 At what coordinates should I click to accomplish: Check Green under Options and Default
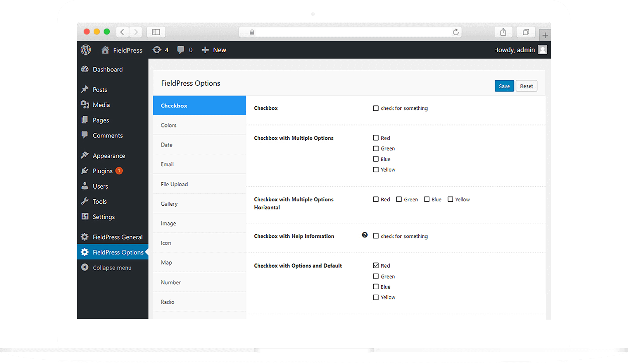coord(376,276)
